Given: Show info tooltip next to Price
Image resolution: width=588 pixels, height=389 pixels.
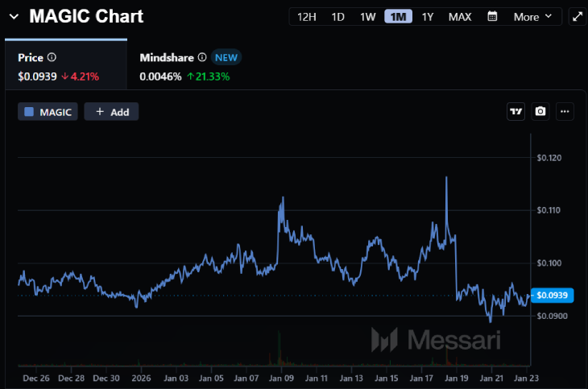Looking at the screenshot, I should tap(52, 58).
